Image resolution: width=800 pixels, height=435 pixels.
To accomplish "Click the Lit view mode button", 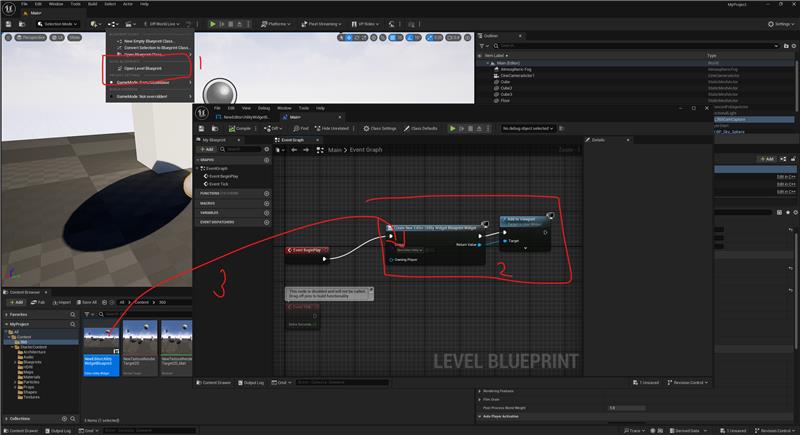I will click(x=57, y=37).
